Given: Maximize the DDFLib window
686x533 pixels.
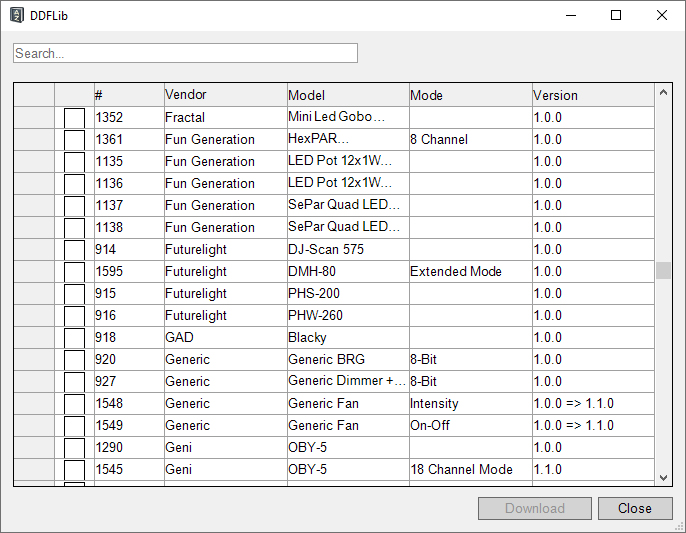Looking at the screenshot, I should pos(616,16).
